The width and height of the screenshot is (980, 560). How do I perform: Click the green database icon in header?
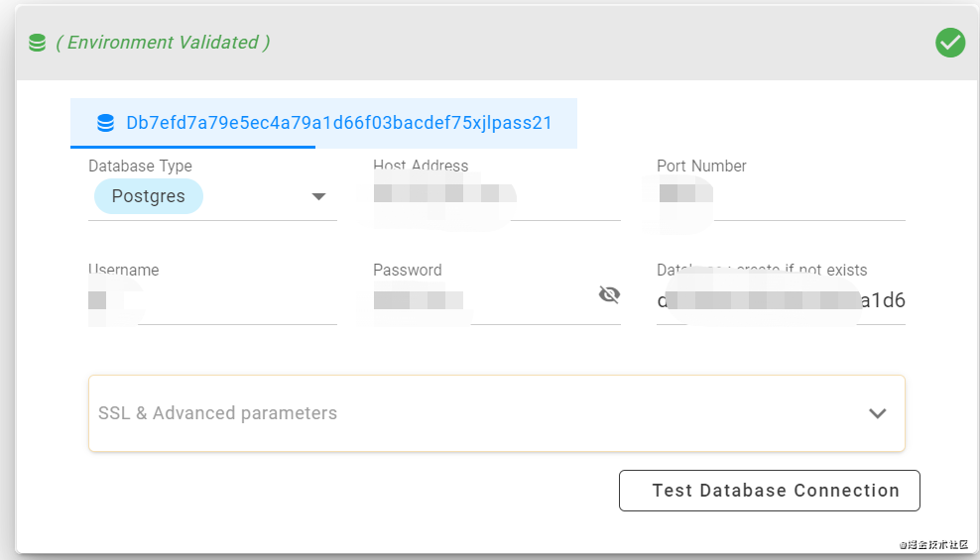37,43
